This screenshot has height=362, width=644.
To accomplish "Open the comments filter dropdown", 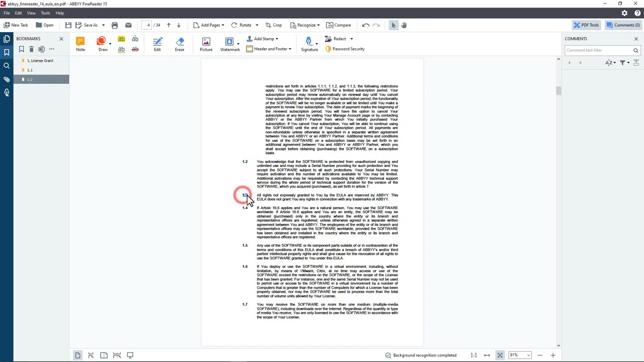I will (624, 63).
